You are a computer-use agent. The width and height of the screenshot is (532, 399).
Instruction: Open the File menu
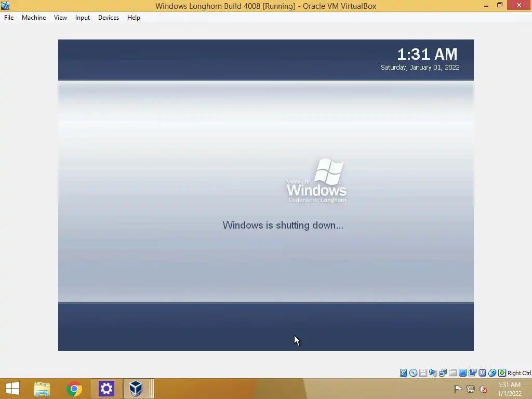9,18
